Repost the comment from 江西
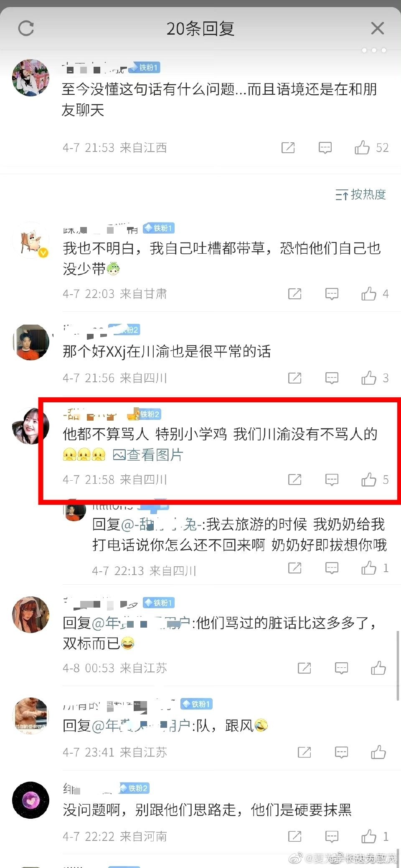The image size is (401, 868). click(x=288, y=148)
